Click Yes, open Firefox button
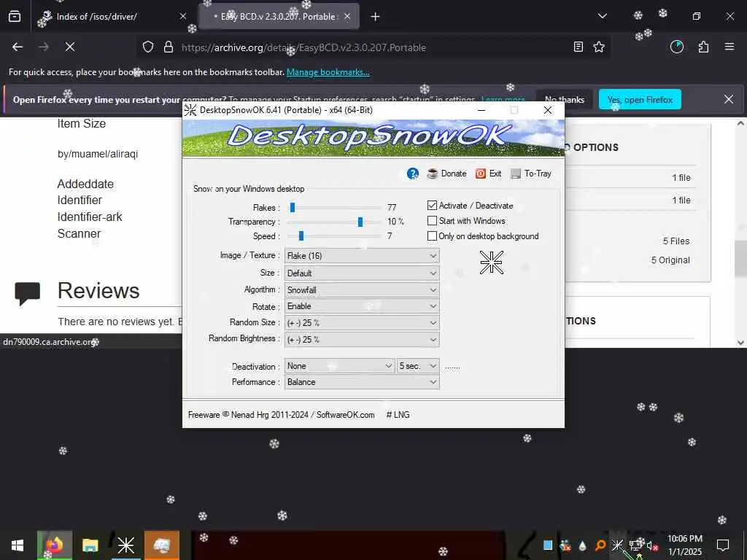The image size is (747, 560). [640, 99]
